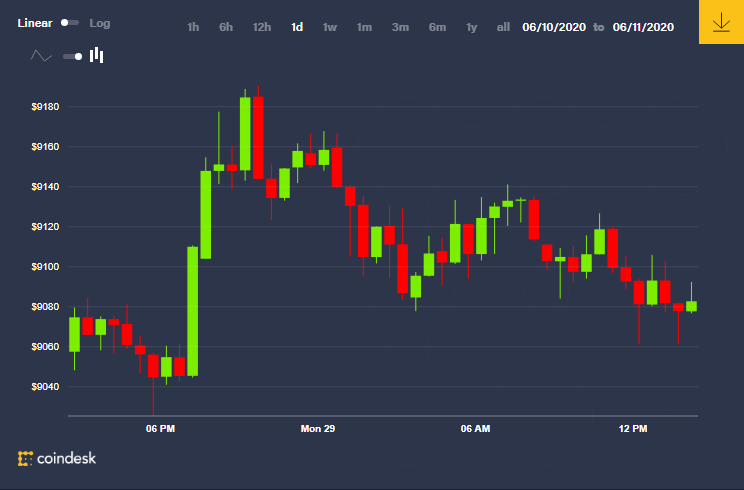Click the $9180 axis label
The height and width of the screenshot is (490, 744).
click(46, 107)
